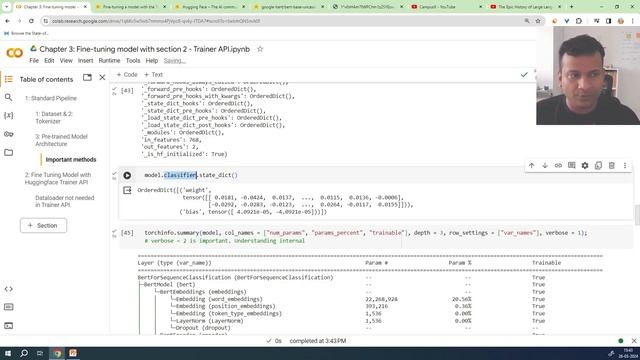The height and width of the screenshot is (360, 640).
Task: Open the Files folder panel
Action: pos(9,152)
